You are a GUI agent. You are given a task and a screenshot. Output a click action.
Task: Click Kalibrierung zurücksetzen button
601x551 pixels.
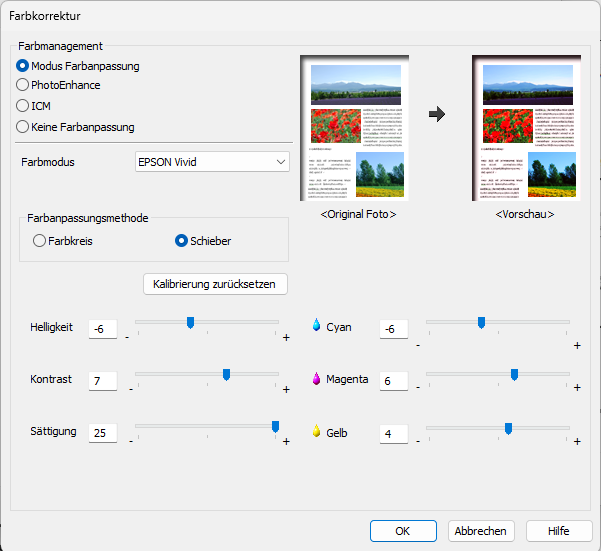click(215, 284)
